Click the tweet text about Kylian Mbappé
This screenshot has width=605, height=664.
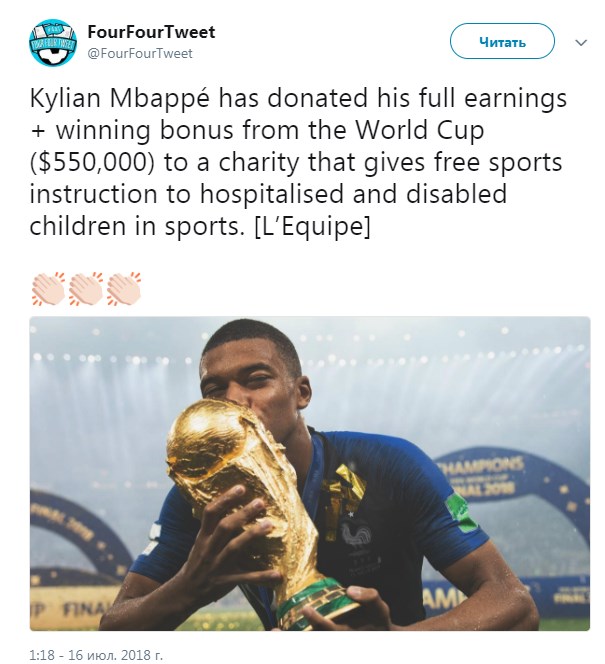tap(298, 162)
